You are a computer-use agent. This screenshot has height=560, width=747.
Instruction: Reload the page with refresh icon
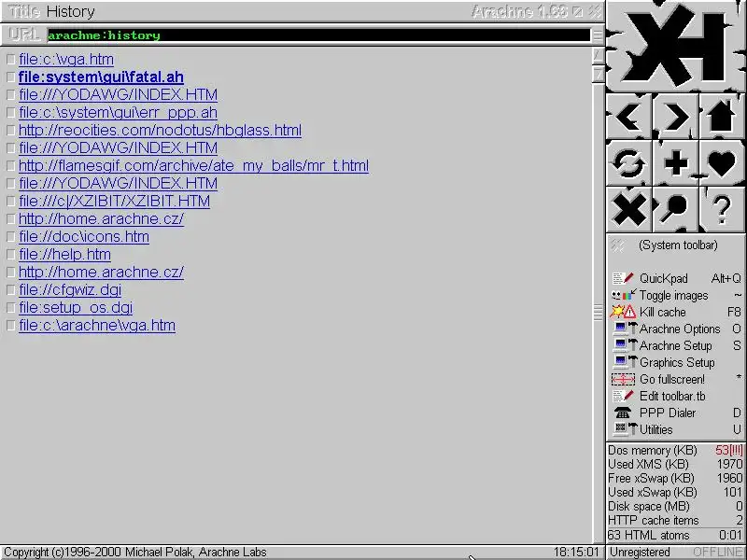tap(628, 162)
